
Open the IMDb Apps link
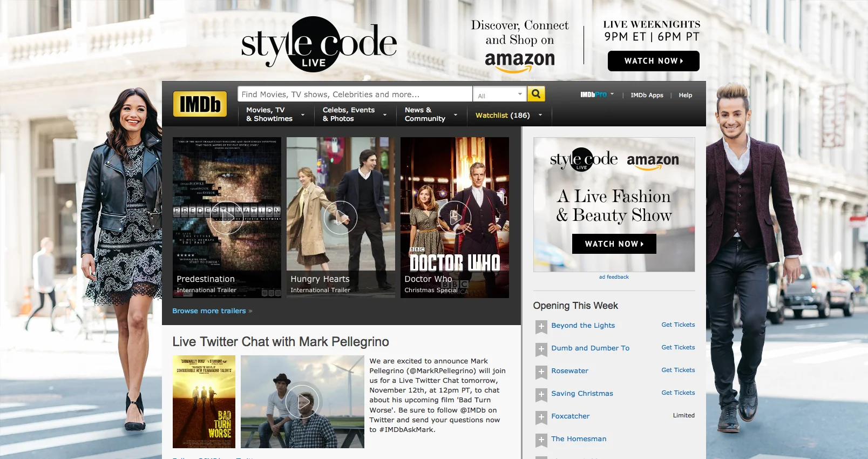[647, 95]
